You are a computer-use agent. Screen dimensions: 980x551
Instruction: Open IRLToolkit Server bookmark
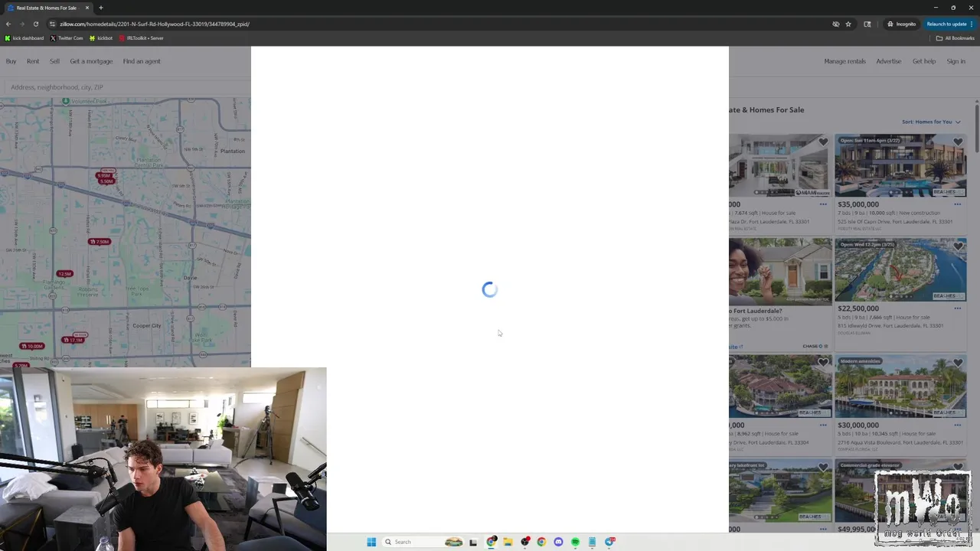(142, 38)
